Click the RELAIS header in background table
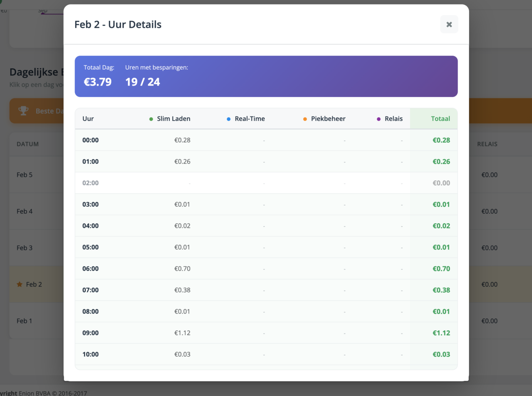Screen dimensions: 532x396 pyautogui.click(x=487, y=144)
